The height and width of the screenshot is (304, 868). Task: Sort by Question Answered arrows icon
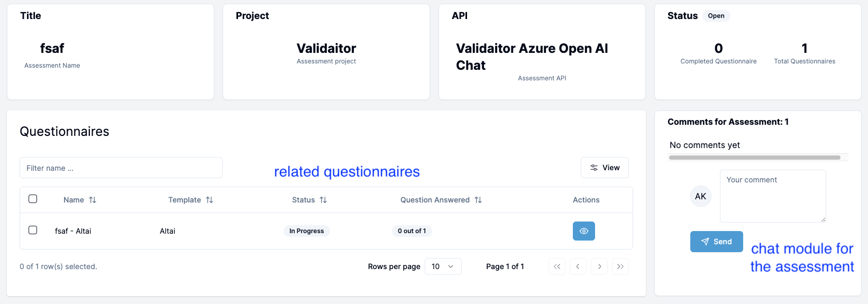(478, 200)
